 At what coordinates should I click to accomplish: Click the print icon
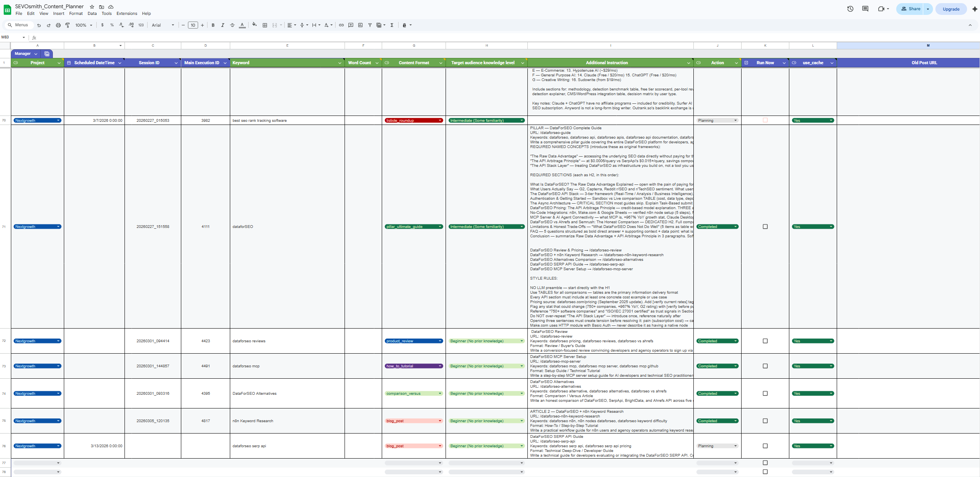tap(58, 25)
